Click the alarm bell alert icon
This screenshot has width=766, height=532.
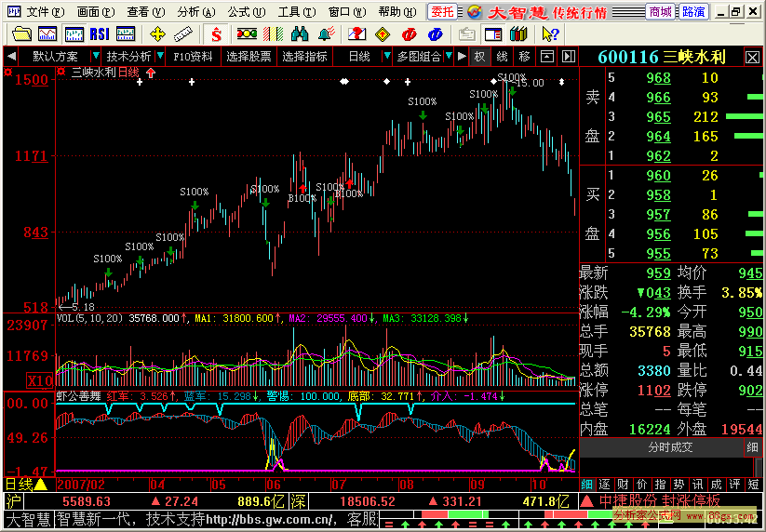[327, 34]
